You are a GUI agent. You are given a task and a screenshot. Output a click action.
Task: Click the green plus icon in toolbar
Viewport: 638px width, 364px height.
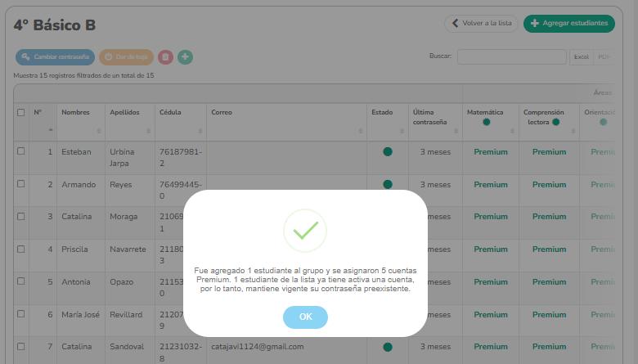pyautogui.click(x=186, y=56)
